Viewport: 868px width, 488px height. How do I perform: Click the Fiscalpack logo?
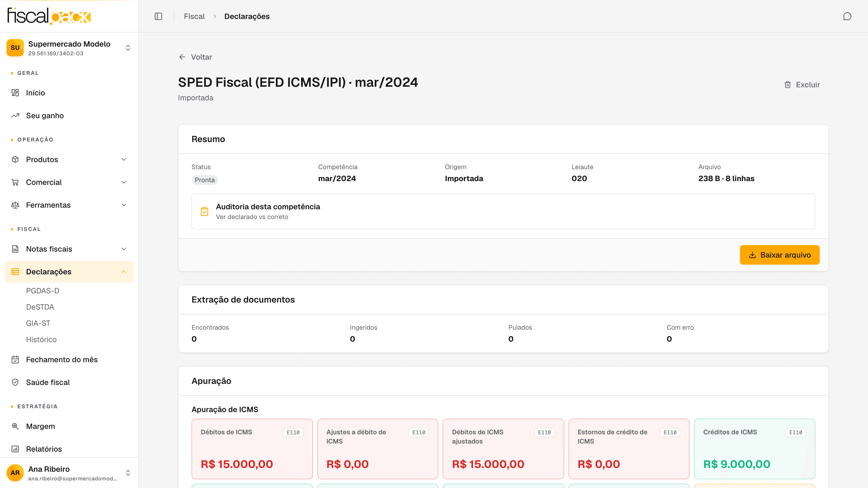49,16
